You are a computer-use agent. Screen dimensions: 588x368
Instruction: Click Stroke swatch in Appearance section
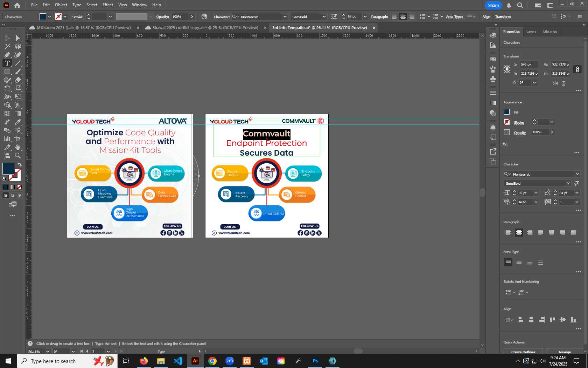pos(507,122)
